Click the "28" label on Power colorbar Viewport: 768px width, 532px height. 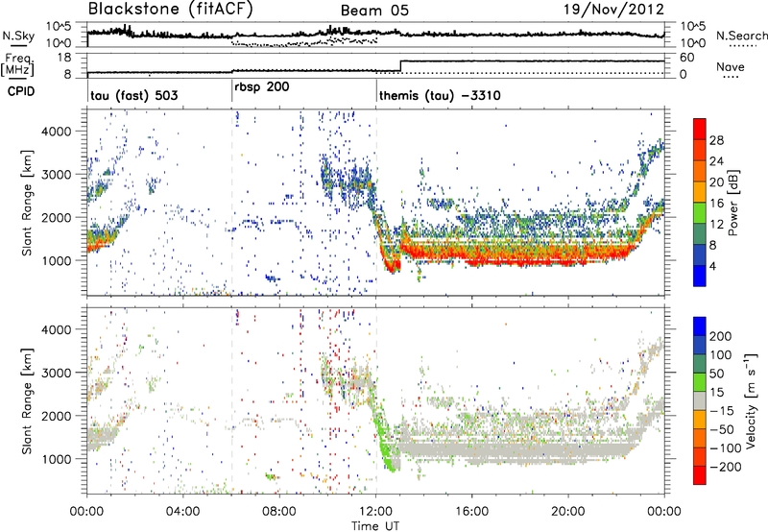pos(716,140)
